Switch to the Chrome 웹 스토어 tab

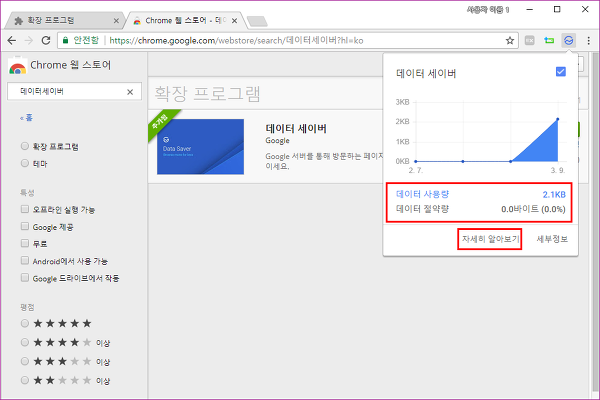point(186,20)
